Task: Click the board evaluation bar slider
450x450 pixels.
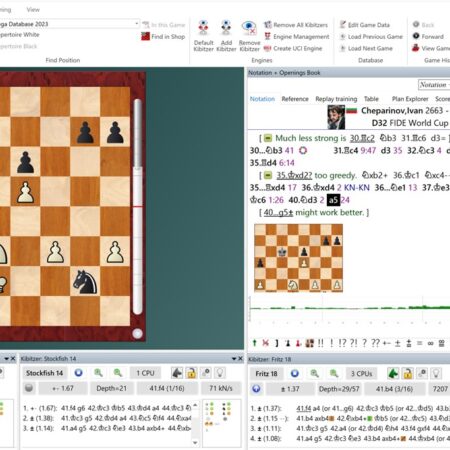Action: coord(138,207)
